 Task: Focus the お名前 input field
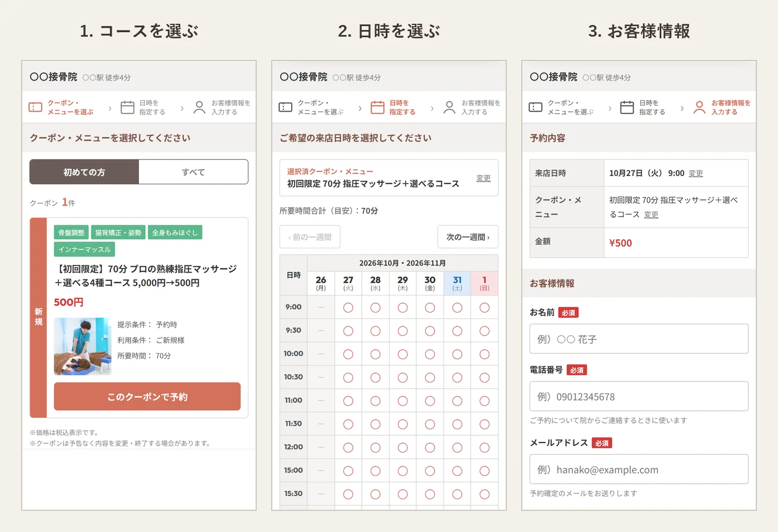pos(639,339)
